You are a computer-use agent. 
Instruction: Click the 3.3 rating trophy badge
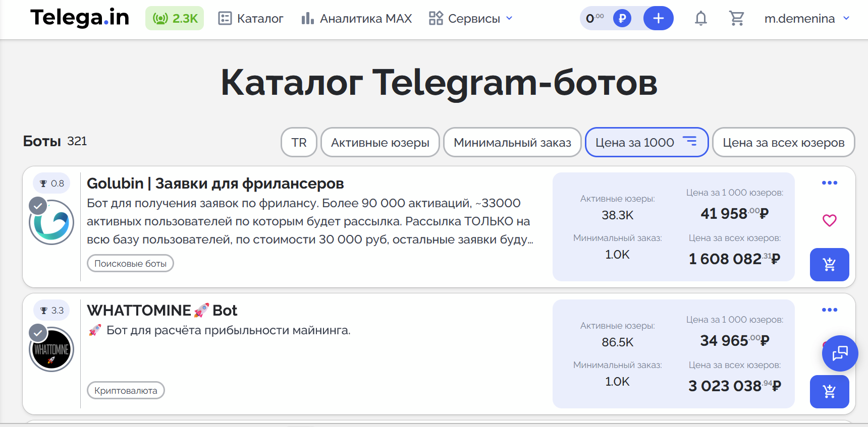coord(52,311)
